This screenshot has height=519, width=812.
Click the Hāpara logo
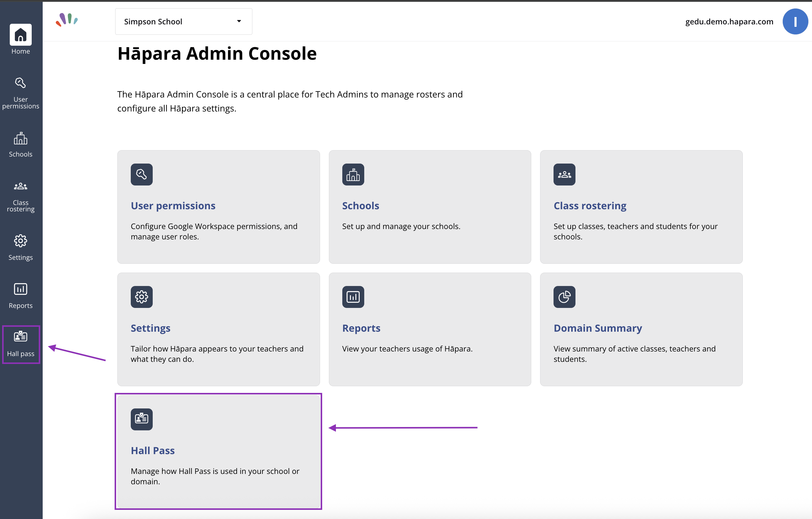click(x=67, y=20)
